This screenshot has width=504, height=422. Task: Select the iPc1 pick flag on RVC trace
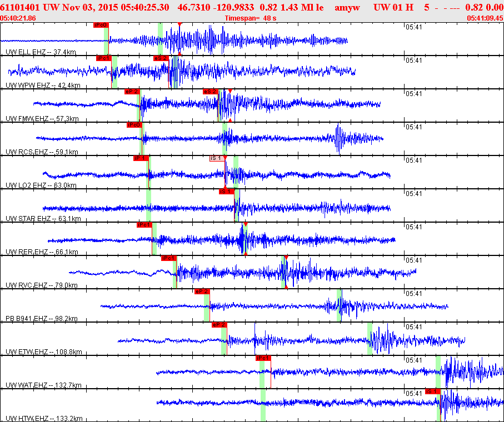click(168, 258)
